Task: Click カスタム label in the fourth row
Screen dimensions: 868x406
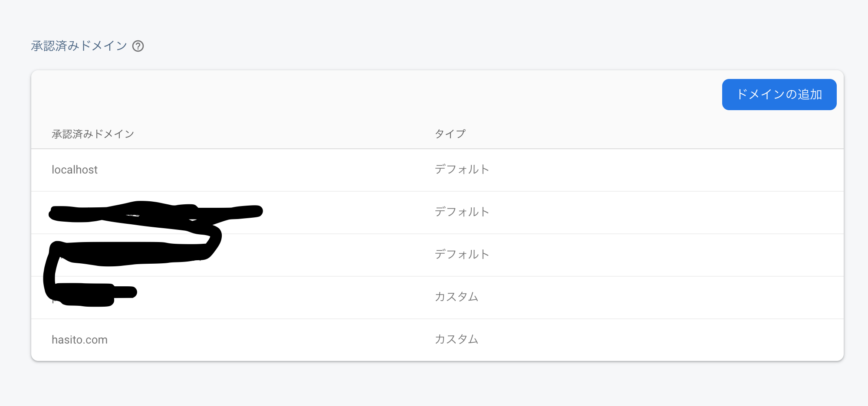Action: 456,297
